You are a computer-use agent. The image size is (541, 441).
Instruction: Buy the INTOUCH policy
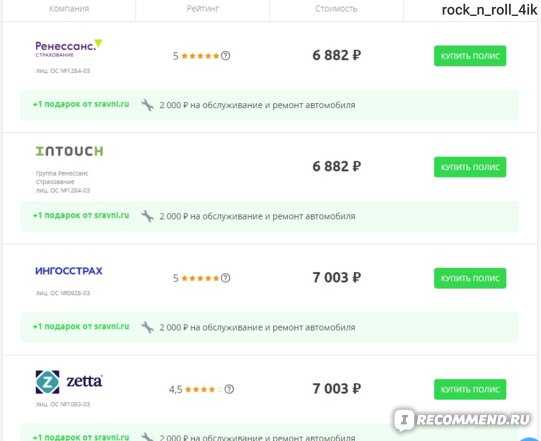coord(470,167)
